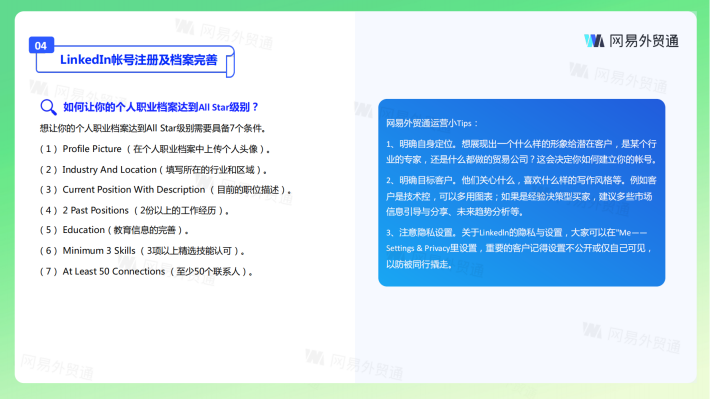Click the All Star级别 question heading
710x399 pixels.
pos(160,107)
